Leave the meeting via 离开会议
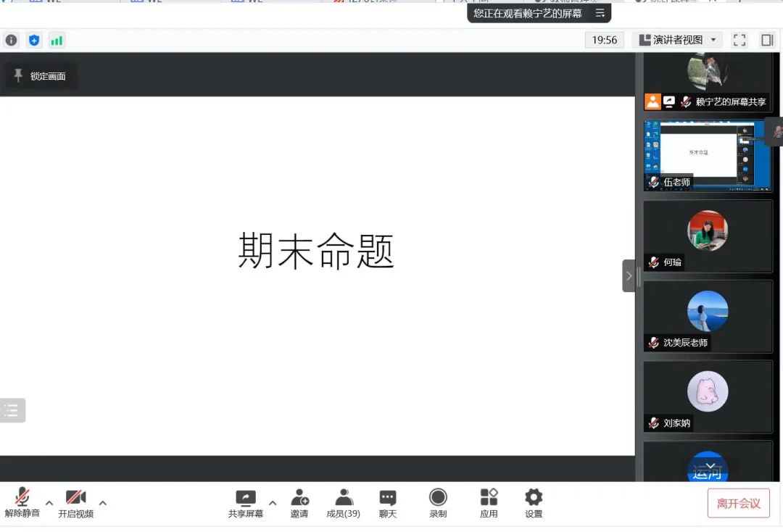This screenshot has width=783, height=532. [x=738, y=502]
